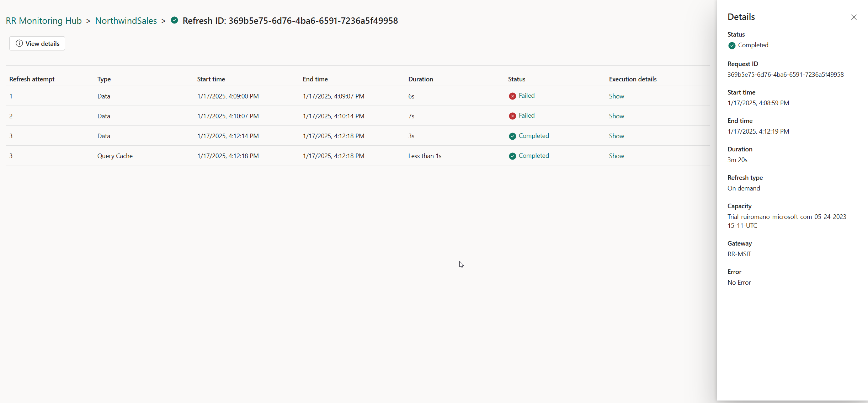Select the Query Cache type cell
The width and height of the screenshot is (868, 403).
(115, 156)
